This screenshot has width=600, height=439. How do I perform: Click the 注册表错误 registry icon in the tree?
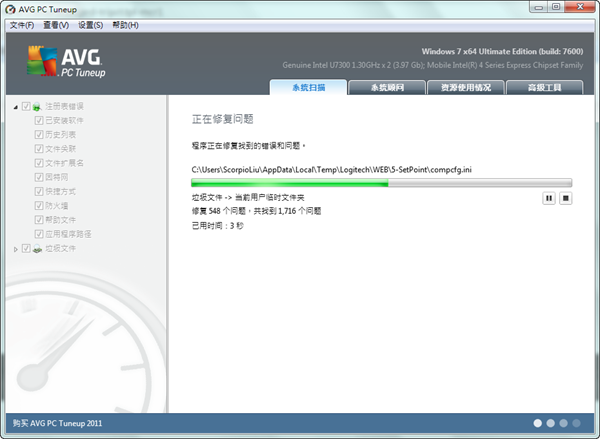[37, 106]
